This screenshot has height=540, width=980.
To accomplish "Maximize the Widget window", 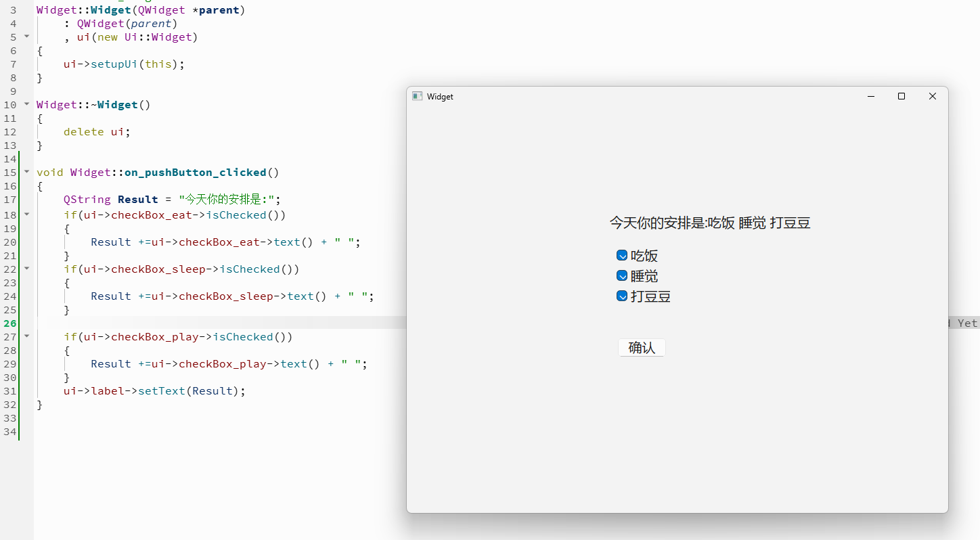I will (901, 96).
